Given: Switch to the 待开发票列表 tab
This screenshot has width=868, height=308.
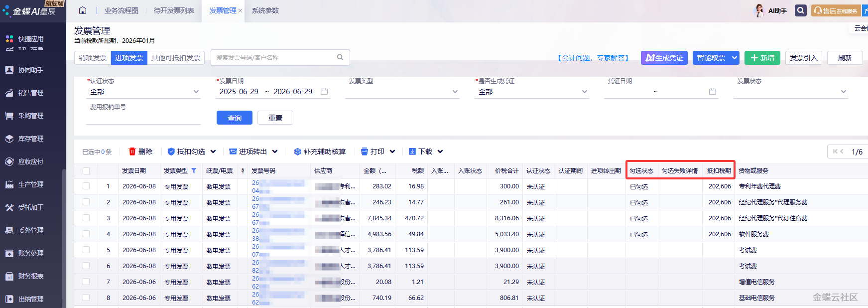Looking at the screenshot, I should 174,10.
